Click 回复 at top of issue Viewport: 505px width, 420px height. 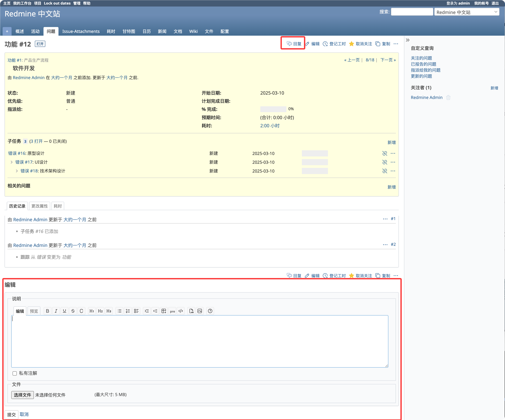coord(294,44)
